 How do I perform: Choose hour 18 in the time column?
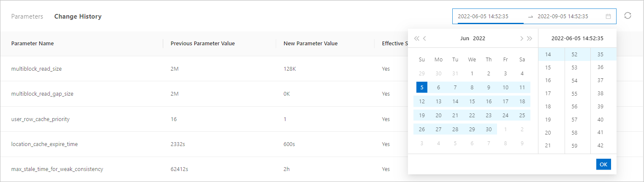(548, 107)
